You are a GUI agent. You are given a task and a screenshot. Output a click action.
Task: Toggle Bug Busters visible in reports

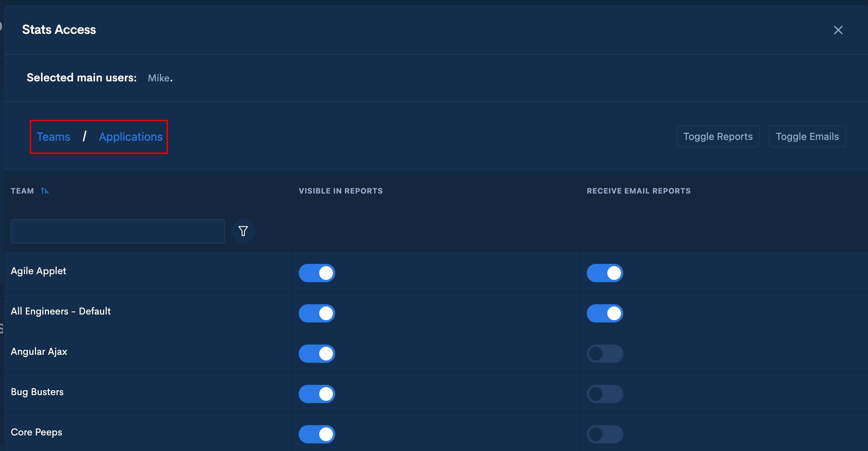(x=317, y=394)
